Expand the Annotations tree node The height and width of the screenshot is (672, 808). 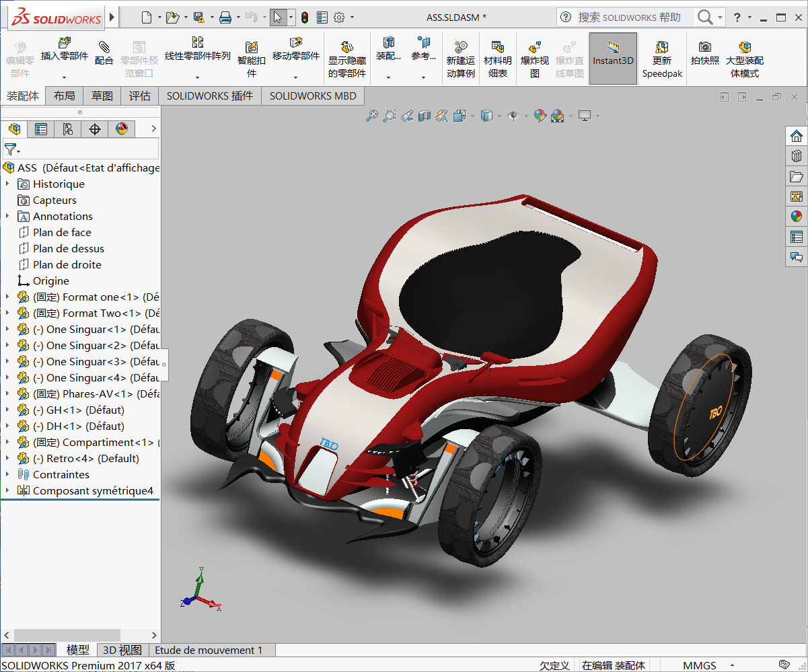tap(7, 216)
